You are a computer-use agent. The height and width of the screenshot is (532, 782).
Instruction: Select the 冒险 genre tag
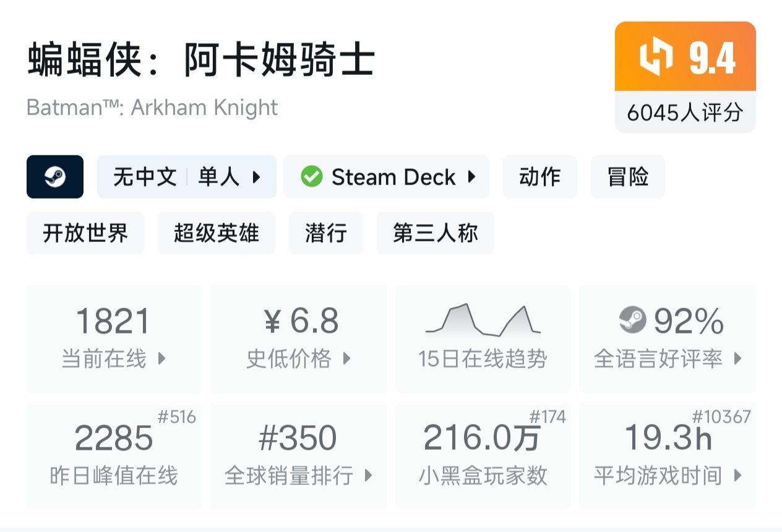[x=627, y=178]
